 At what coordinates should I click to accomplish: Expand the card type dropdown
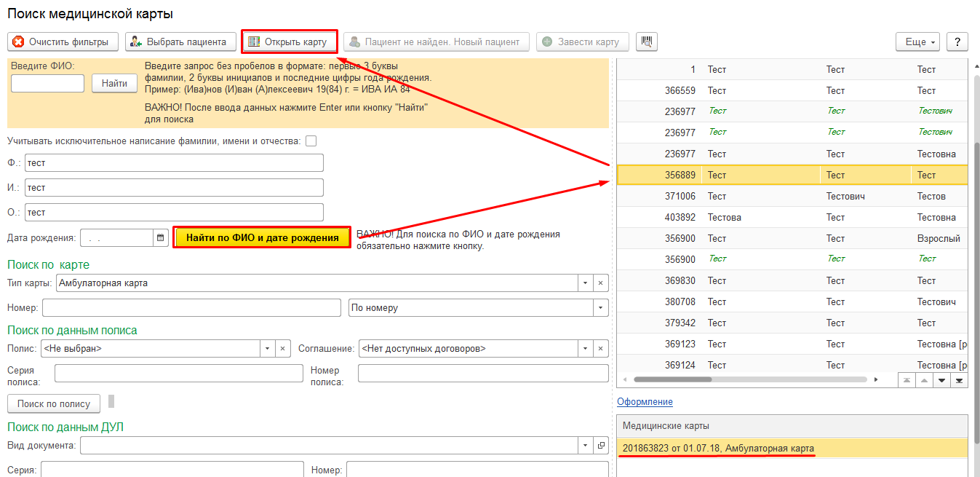pos(586,283)
